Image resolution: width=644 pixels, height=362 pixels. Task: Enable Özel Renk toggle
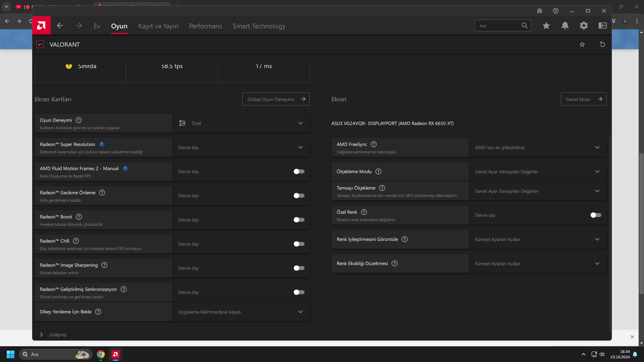(596, 215)
